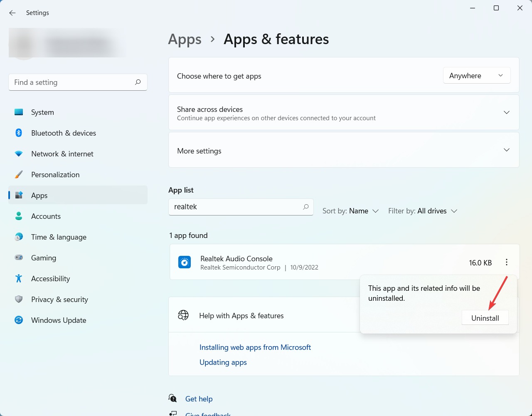The height and width of the screenshot is (416, 532).
Task: Open the Anywhere dropdown for app sources
Action: click(477, 76)
